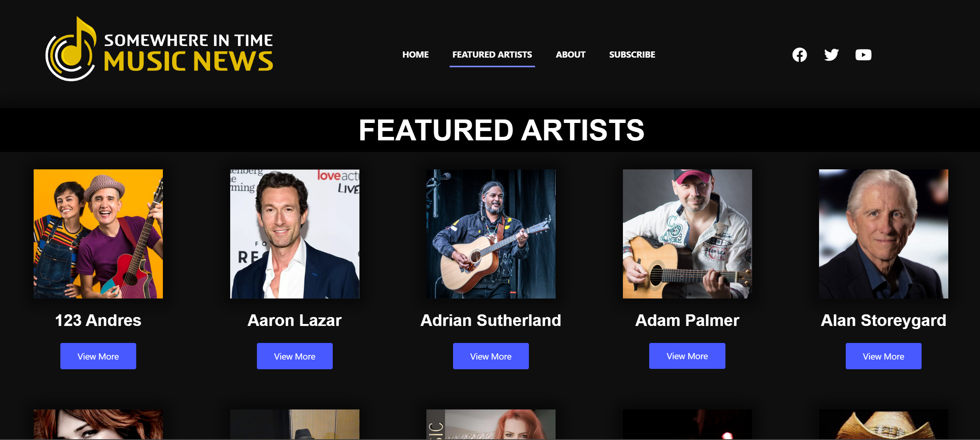Open the Alan Storeygard portrait thumbnail
The height and width of the screenshot is (440, 980).
(884, 234)
